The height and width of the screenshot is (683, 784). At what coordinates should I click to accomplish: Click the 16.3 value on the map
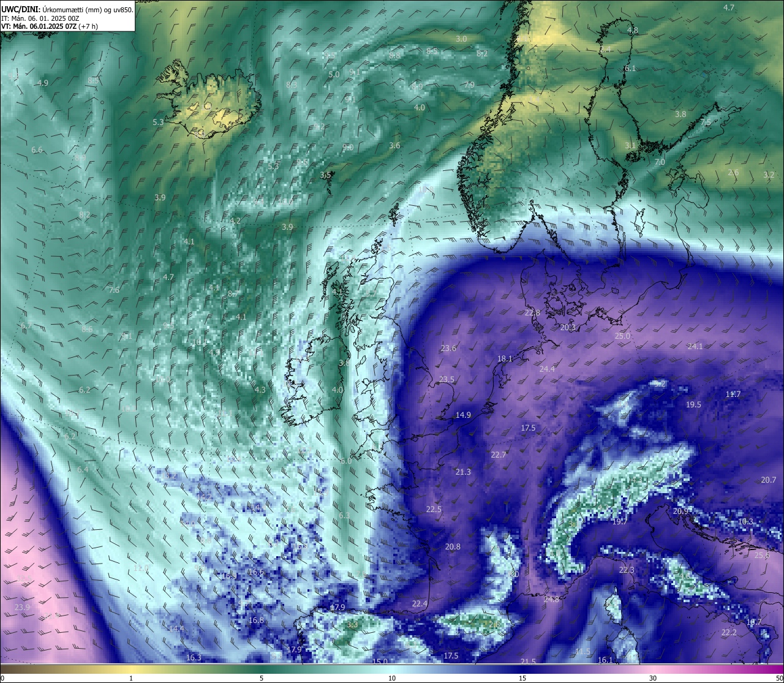pos(194,657)
